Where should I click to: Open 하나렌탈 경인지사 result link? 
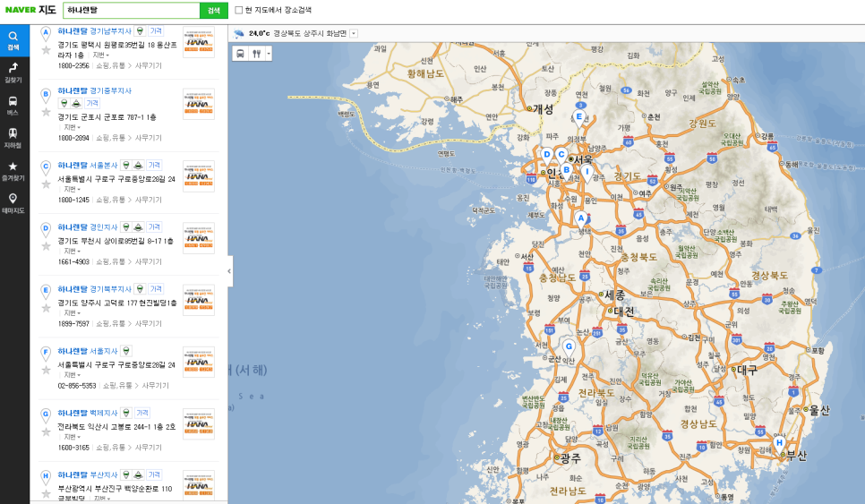pos(88,226)
